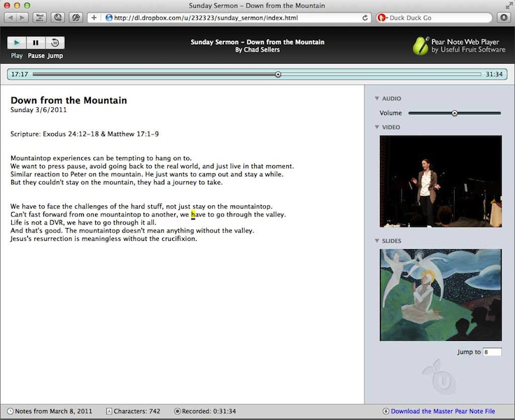
Task: Click the Jump to slide number field
Action: tap(492, 352)
